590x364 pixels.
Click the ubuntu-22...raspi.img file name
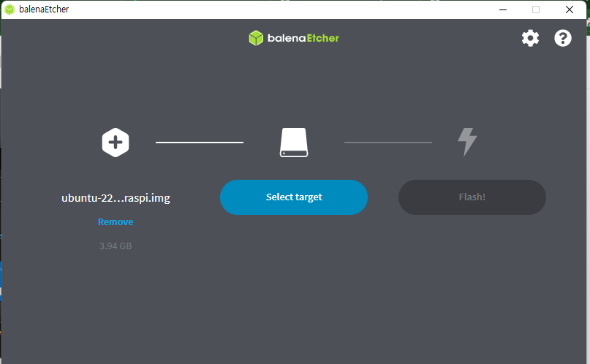(x=116, y=198)
